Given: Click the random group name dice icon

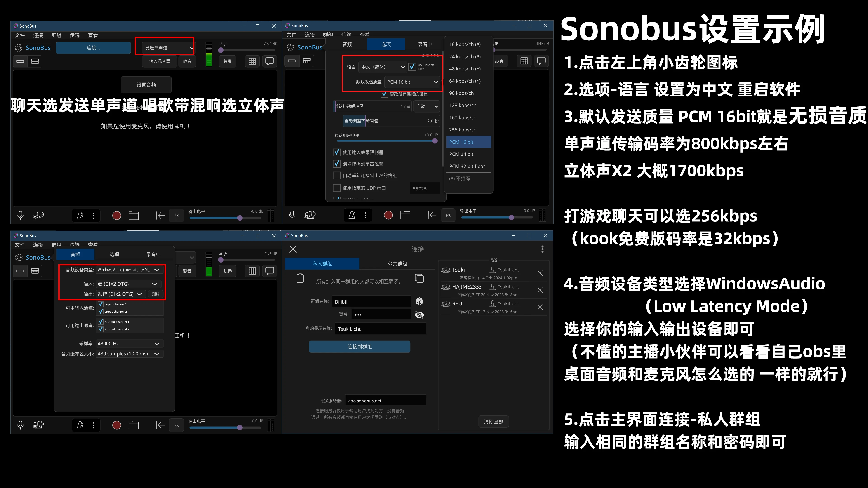Looking at the screenshot, I should [x=419, y=301].
